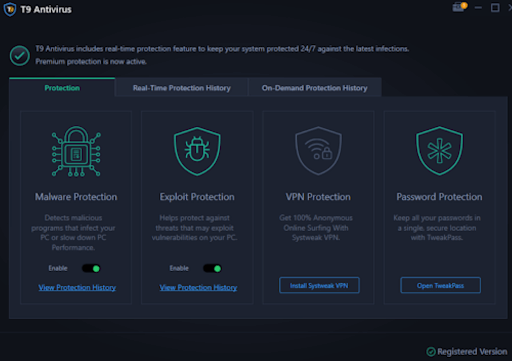The image size is (512, 361).
Task: Click the 'Helps protect against threats' description
Action: click(195, 228)
